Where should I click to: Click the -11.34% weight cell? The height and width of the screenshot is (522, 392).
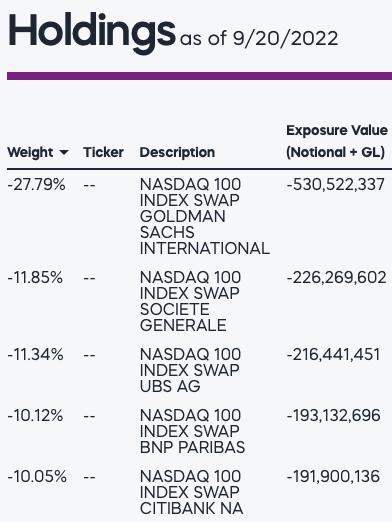[x=35, y=354]
